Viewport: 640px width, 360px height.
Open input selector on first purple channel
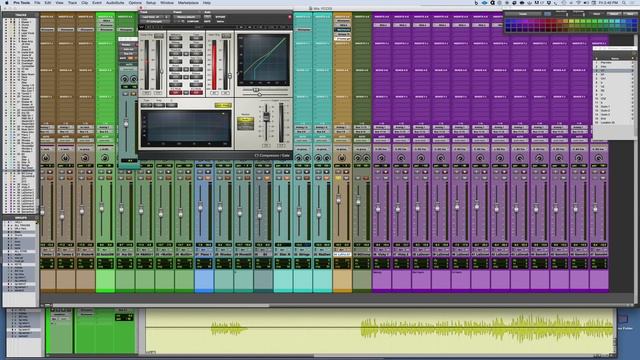(x=381, y=127)
